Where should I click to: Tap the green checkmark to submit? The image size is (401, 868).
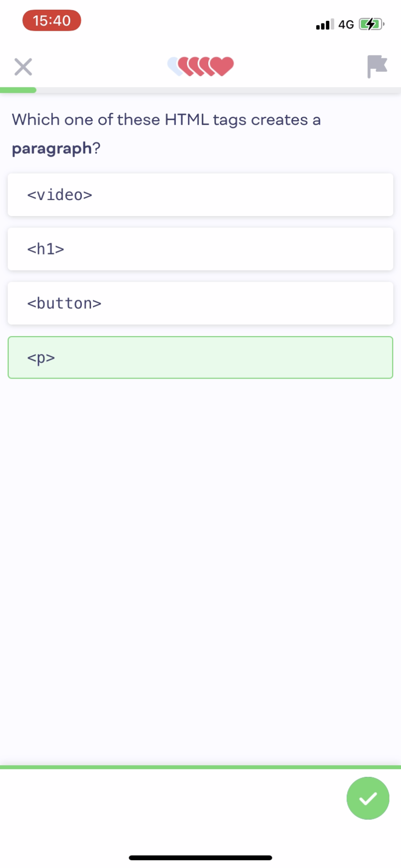[368, 798]
